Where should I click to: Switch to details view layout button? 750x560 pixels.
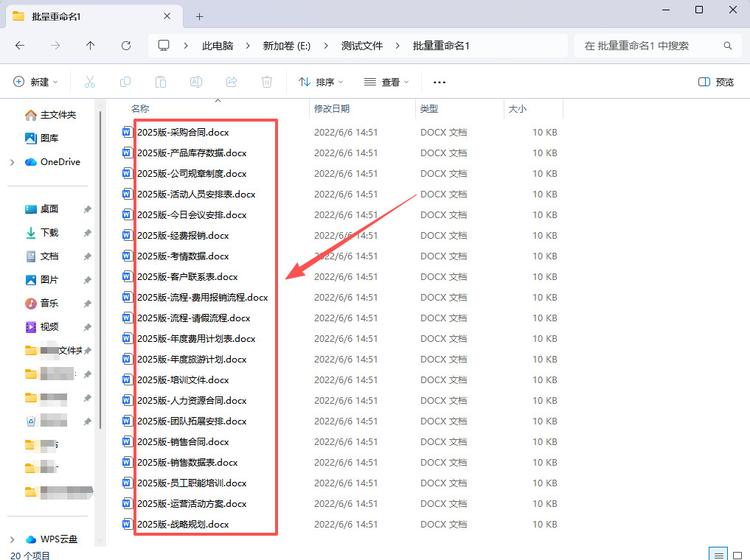tap(718, 555)
